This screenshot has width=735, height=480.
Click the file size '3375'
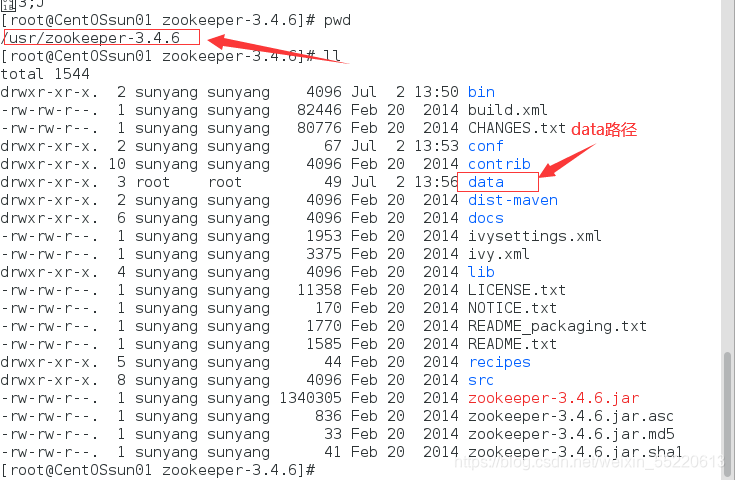tap(324, 255)
